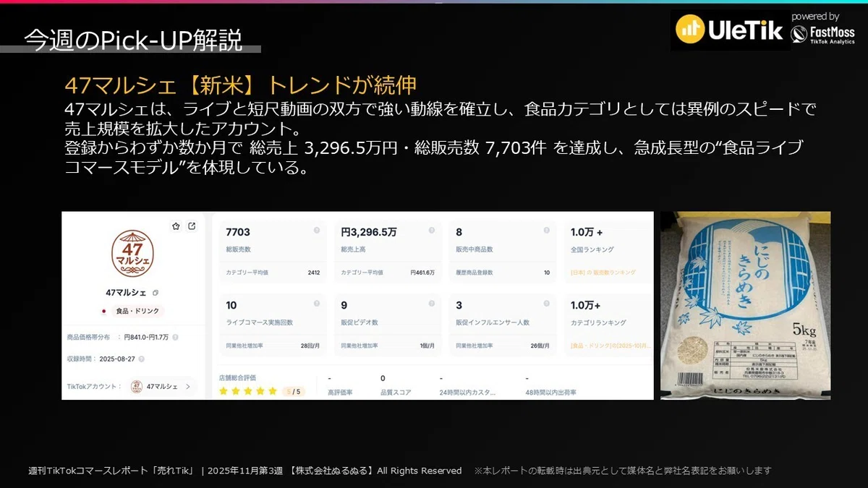Click カテゴリー平均値 円461.6万 value
The height and width of the screenshot is (488, 868).
(x=422, y=273)
